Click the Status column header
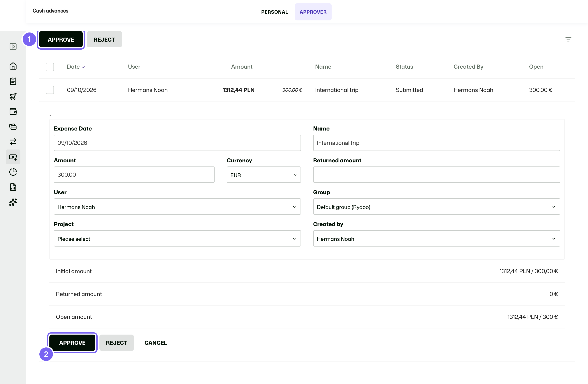 (404, 67)
